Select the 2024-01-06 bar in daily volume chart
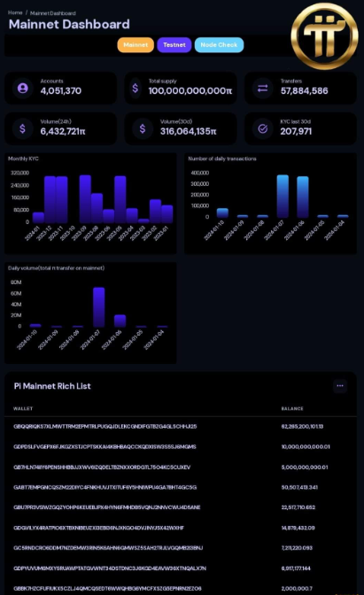Screen dimensions: 364x595 click(x=120, y=321)
